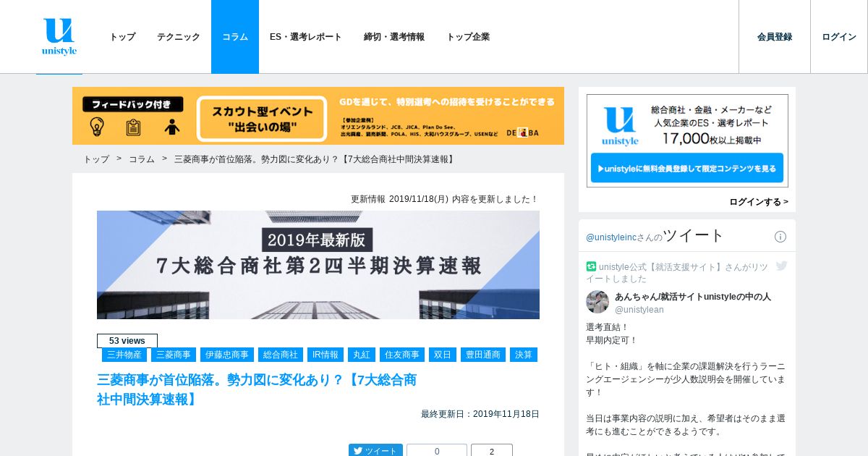The image size is (868, 456).
Task: Click the ログインする > link
Action: [759, 202]
